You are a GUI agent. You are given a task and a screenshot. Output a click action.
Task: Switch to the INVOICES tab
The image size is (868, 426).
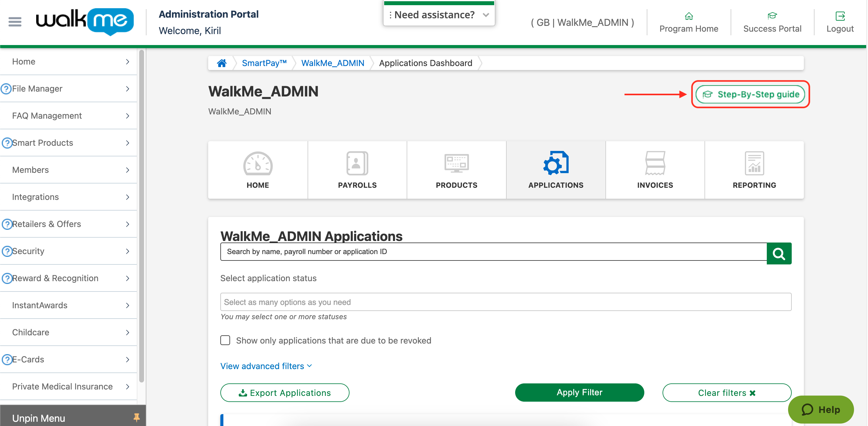click(655, 170)
